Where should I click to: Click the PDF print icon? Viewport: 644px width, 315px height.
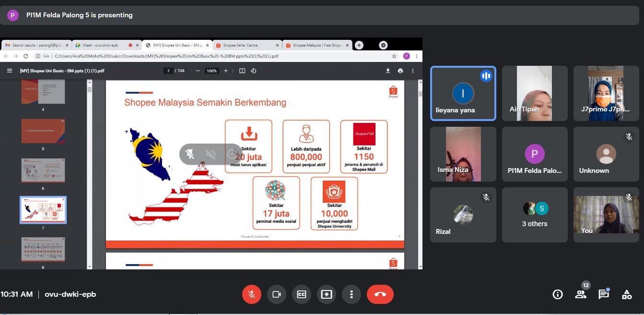coord(400,71)
